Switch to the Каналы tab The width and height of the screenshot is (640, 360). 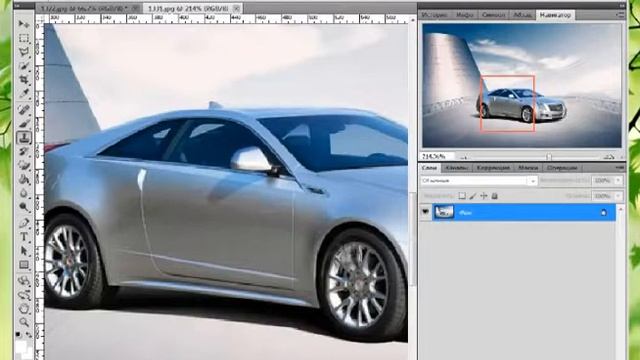tap(456, 168)
